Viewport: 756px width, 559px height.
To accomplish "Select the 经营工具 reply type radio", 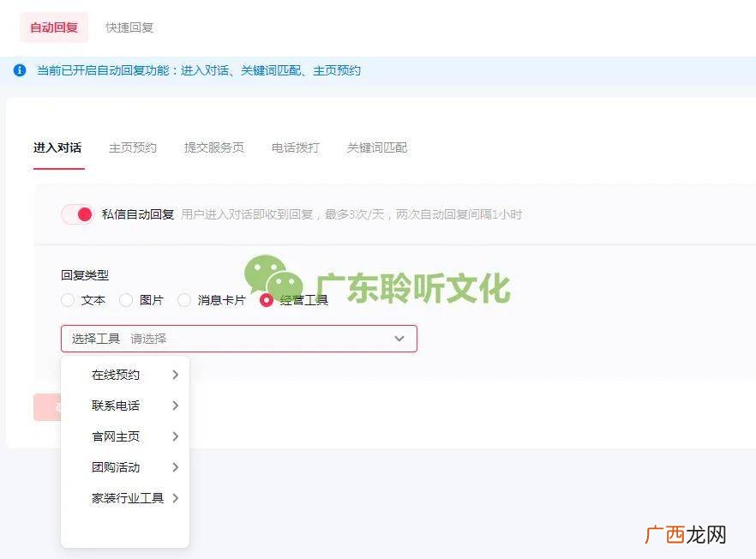I will point(266,300).
